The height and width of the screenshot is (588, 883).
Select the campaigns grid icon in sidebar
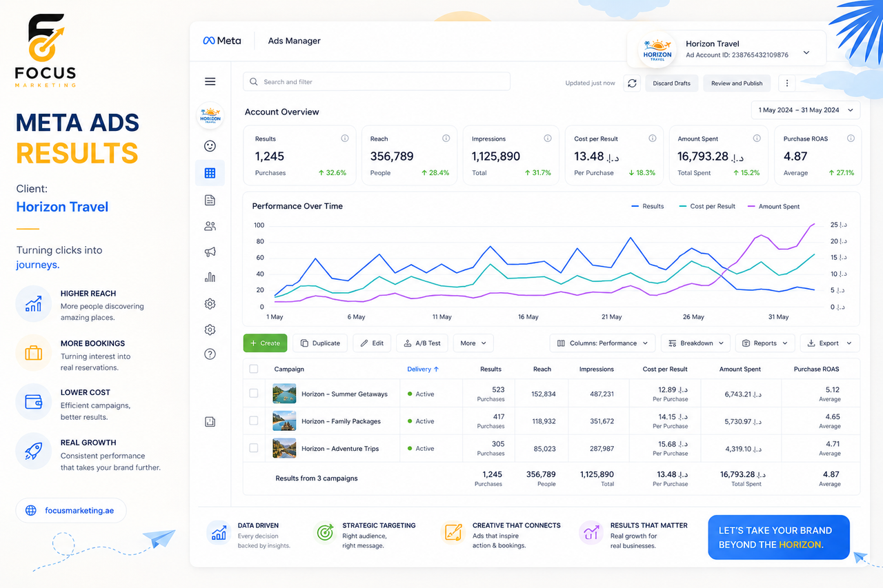click(210, 173)
